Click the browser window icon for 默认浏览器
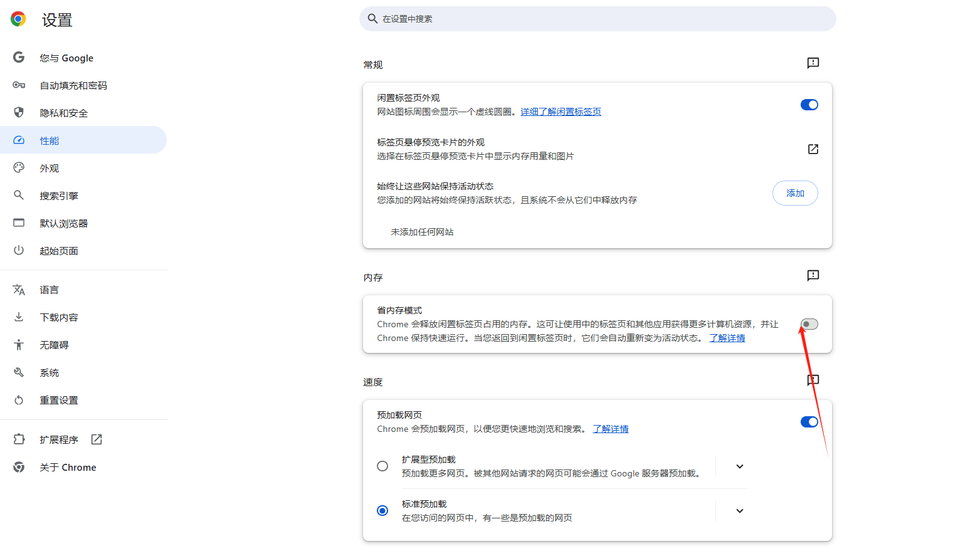The image size is (980, 556). [19, 223]
